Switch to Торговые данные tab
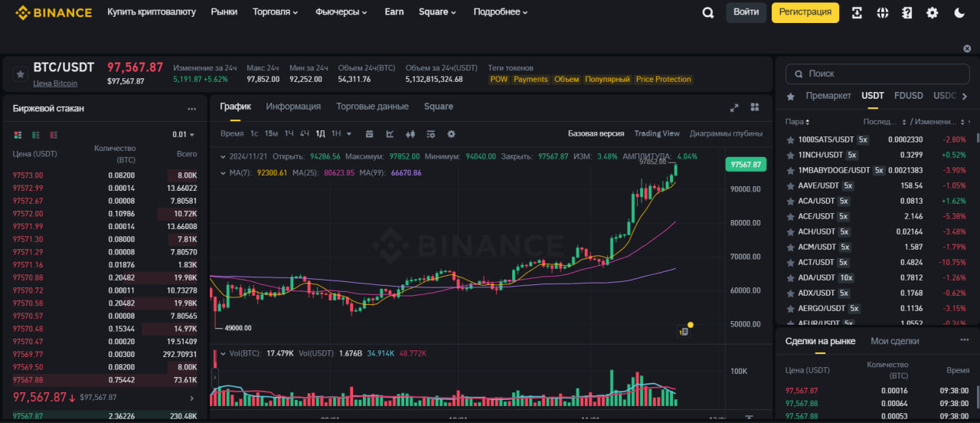This screenshot has height=423, width=980. tap(372, 107)
